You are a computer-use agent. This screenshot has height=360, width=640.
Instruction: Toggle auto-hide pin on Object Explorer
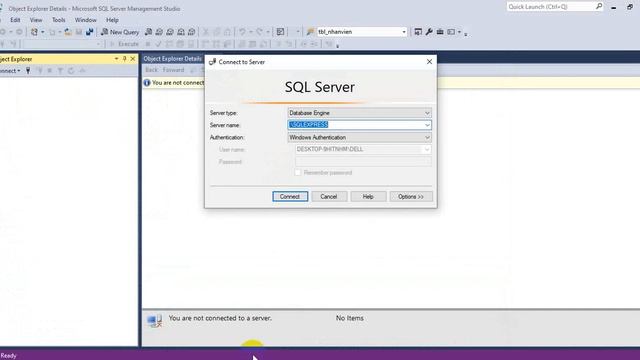(124, 59)
